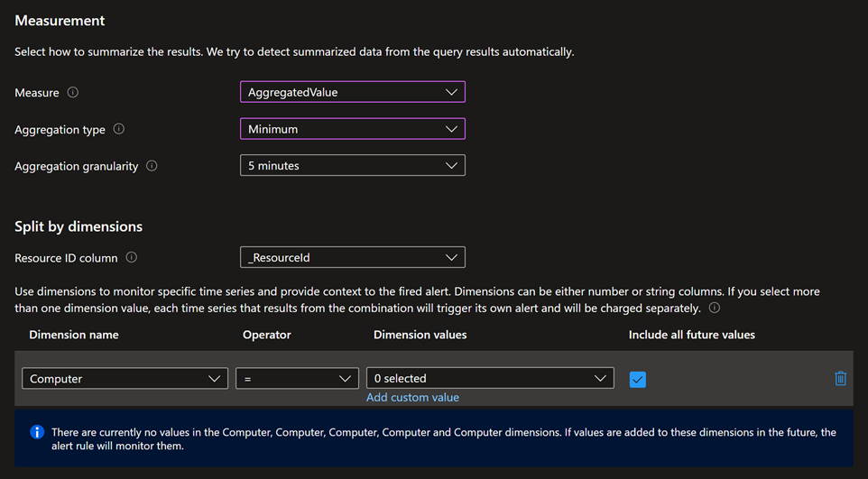The image size is (868, 479).
Task: Click the Split by dimensions heading
Action: (x=78, y=226)
